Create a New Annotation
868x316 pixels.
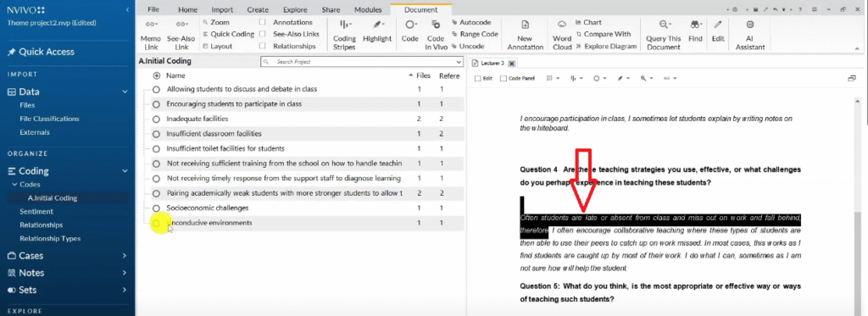click(526, 36)
